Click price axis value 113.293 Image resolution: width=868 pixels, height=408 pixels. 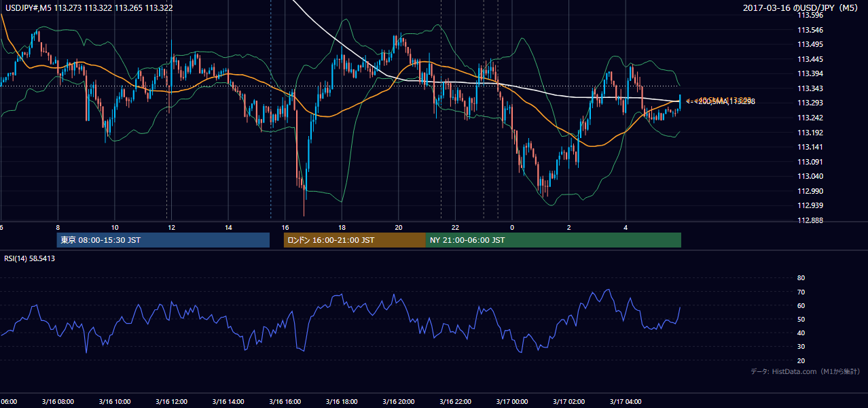point(811,103)
